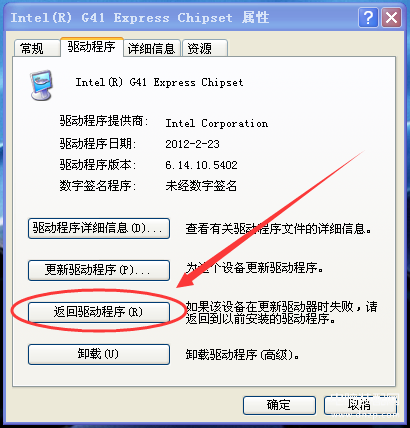Click the driver date 2012-2-23
Screen dimensions: 410x428
coord(192,144)
